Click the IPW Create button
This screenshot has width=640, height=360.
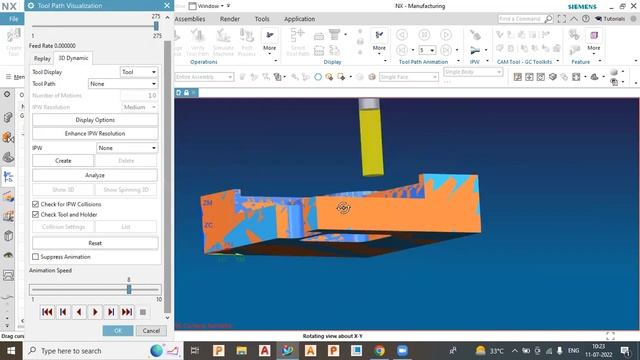click(63, 161)
